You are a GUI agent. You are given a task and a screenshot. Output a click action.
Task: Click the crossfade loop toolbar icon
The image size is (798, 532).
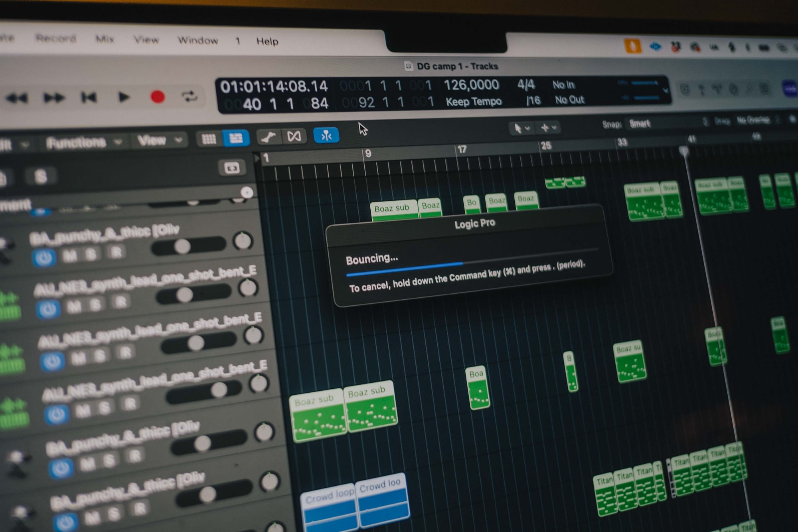pyautogui.click(x=294, y=137)
